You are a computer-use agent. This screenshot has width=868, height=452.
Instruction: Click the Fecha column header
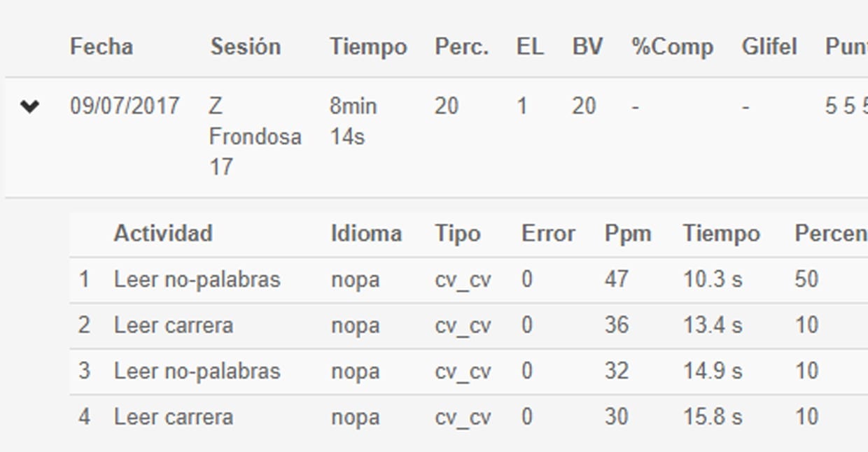coord(101,47)
